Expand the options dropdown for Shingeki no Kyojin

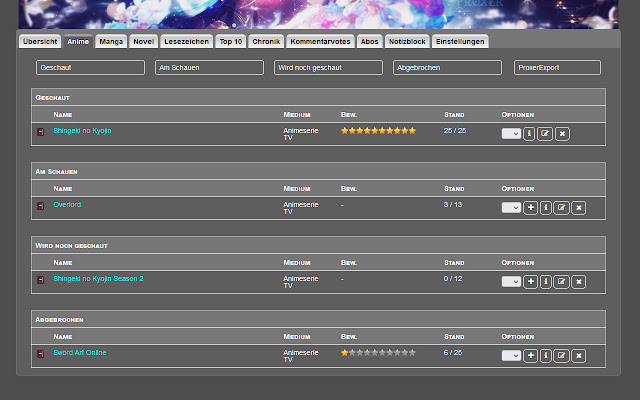pos(511,134)
